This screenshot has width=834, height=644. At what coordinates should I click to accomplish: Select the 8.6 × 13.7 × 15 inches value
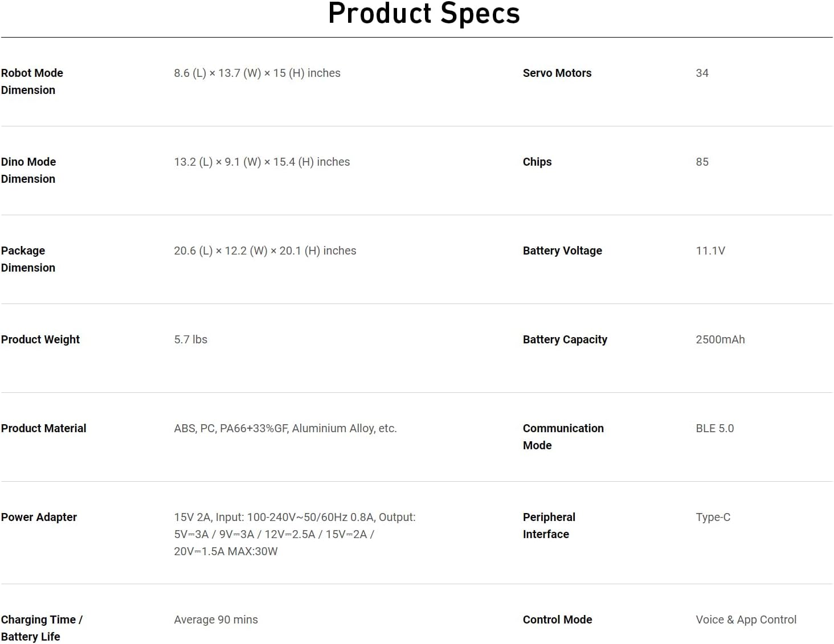click(257, 73)
